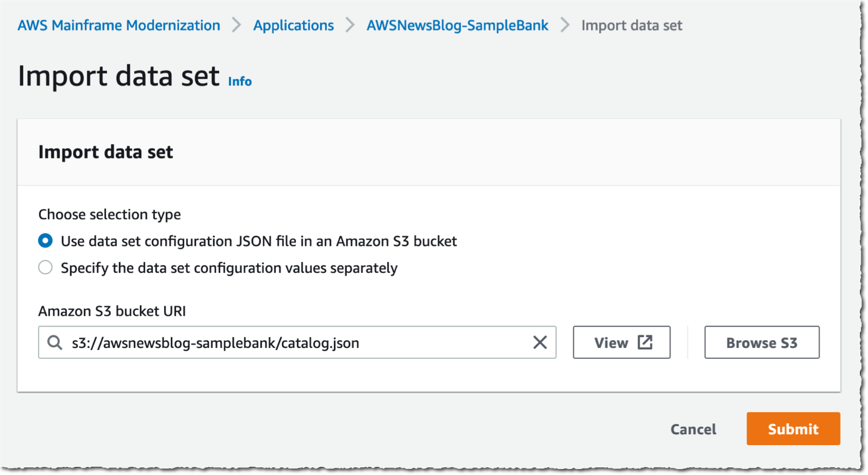Viewport: 868px width, 475px height.
Task: Click the 'Choose selection type' label
Action: [109, 215]
